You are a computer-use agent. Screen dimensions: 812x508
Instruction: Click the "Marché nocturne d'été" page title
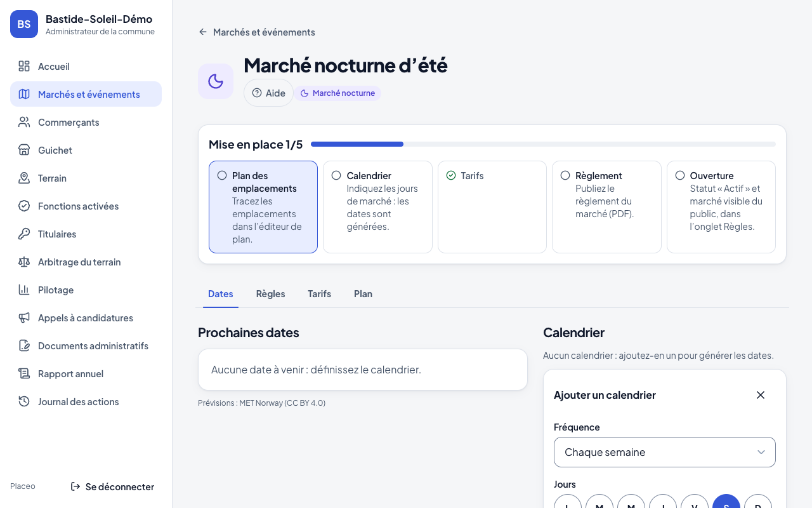[346, 65]
